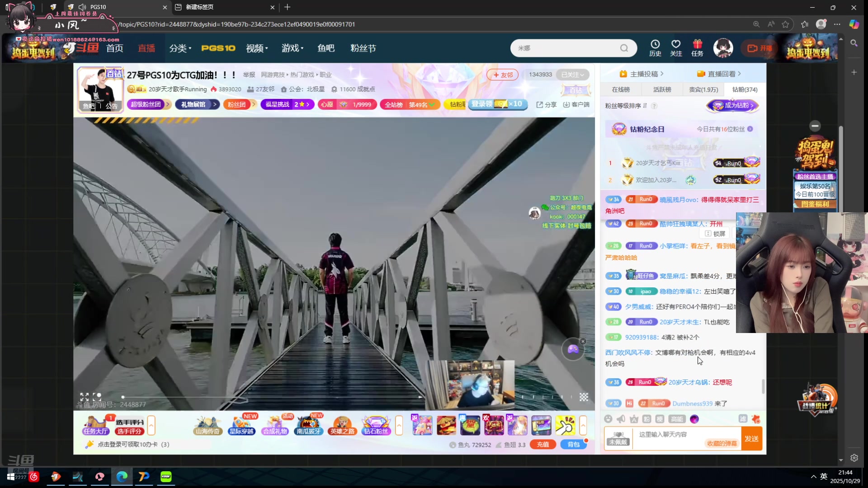This screenshot has height=488, width=868.
Task: Open the 分类 category dropdown in navigation
Action: point(179,48)
